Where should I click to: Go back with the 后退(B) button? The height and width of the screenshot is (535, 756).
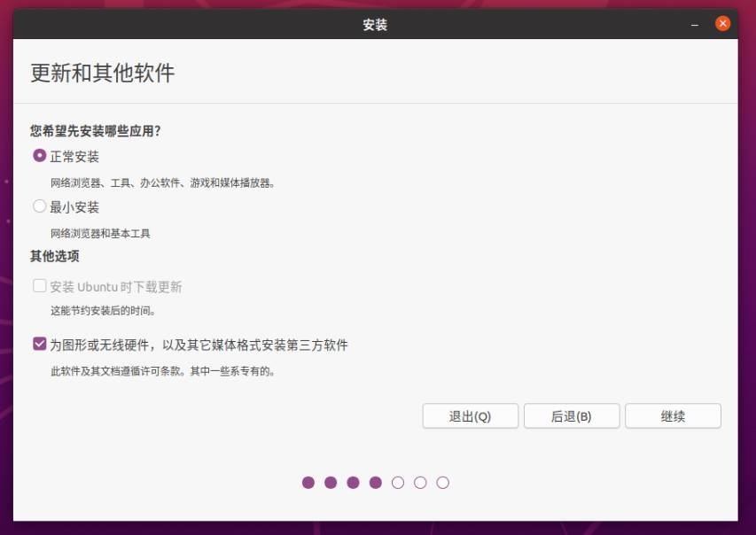(x=572, y=416)
